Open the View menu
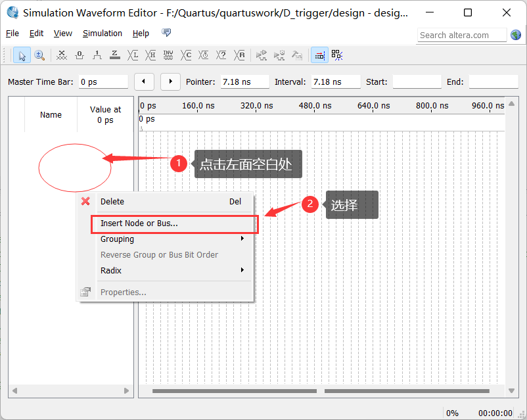Screen dimensions: 527x420 [x=63, y=34]
